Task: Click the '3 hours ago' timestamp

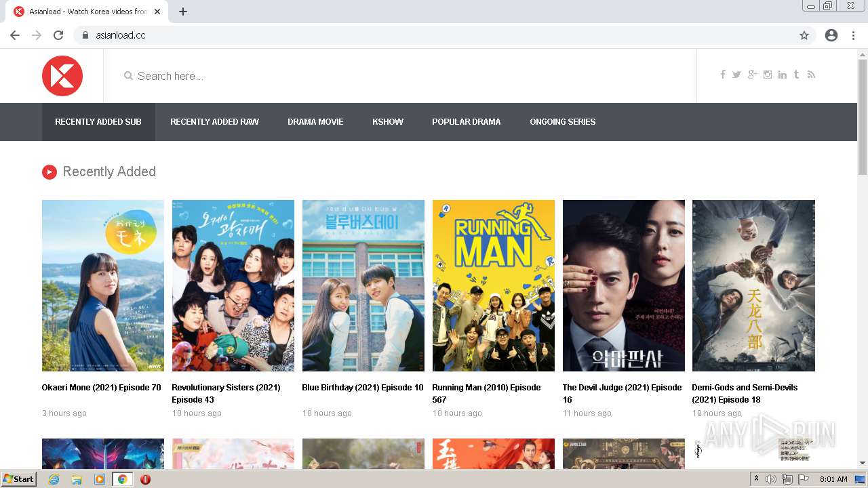Action: click(x=64, y=413)
